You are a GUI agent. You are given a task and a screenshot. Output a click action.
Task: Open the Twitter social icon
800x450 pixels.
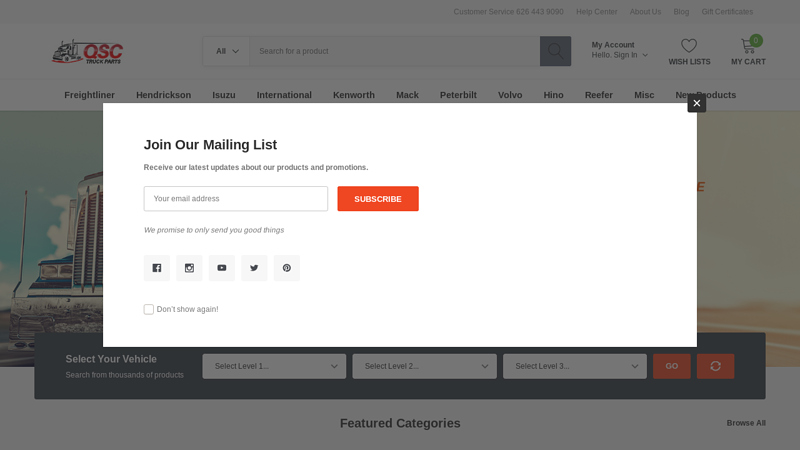254,268
